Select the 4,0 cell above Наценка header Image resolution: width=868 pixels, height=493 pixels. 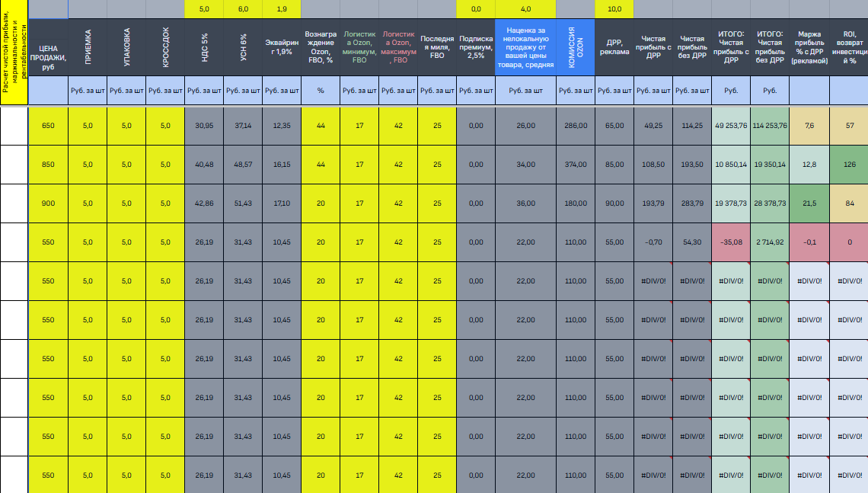[x=525, y=9]
